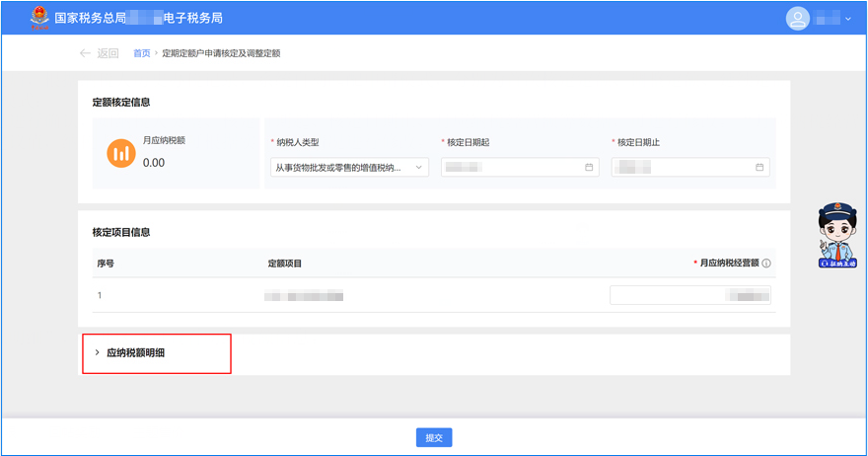Screen dimensions: 868x456
Task: Click the 月应纳税额 value 0.00
Action: [154, 163]
